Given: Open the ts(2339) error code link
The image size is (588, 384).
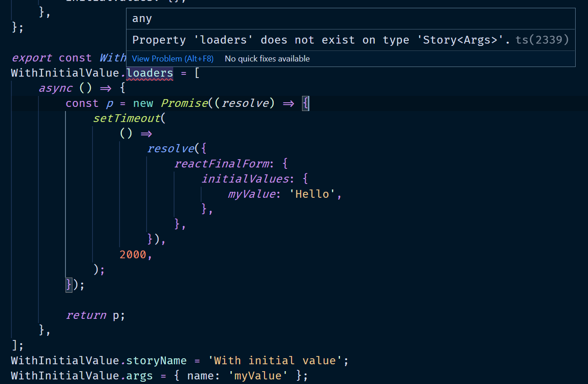Looking at the screenshot, I should coord(542,40).
